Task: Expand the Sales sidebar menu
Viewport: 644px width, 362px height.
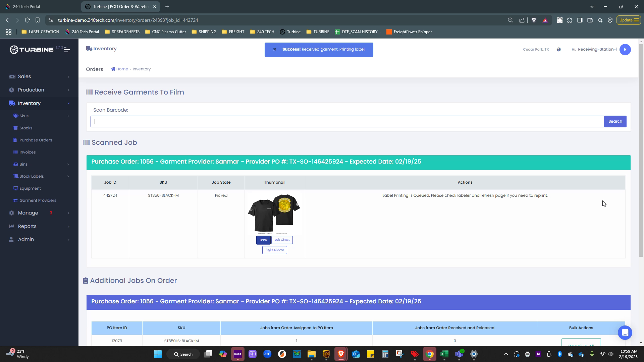Action: tap(24, 76)
